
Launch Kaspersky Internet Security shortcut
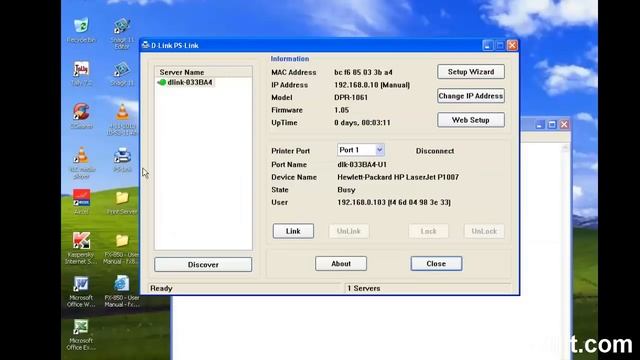tap(81, 247)
